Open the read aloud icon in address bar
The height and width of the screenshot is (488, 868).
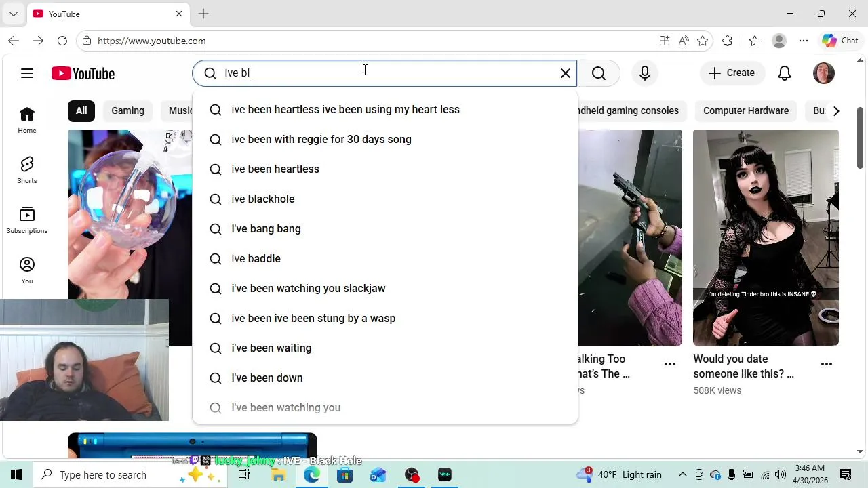click(684, 41)
